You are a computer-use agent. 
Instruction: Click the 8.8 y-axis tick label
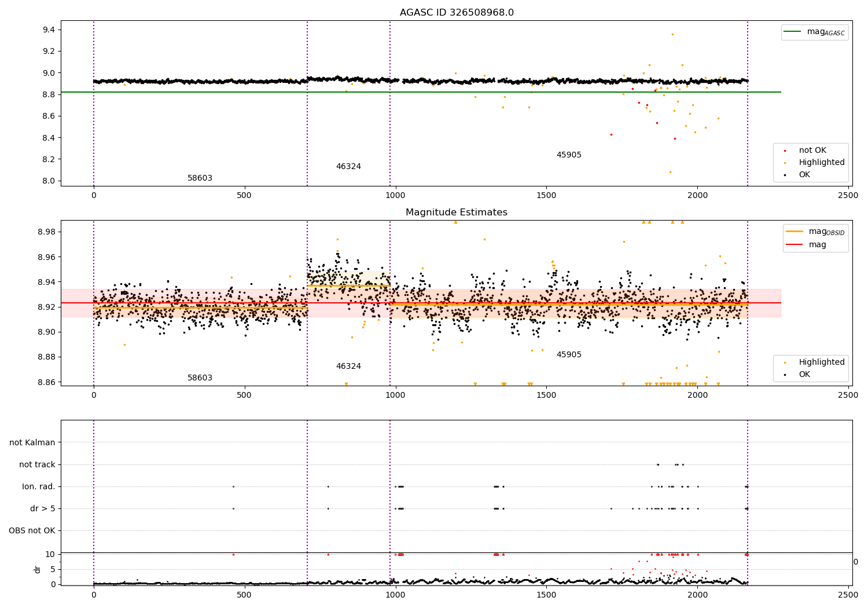tap(49, 94)
